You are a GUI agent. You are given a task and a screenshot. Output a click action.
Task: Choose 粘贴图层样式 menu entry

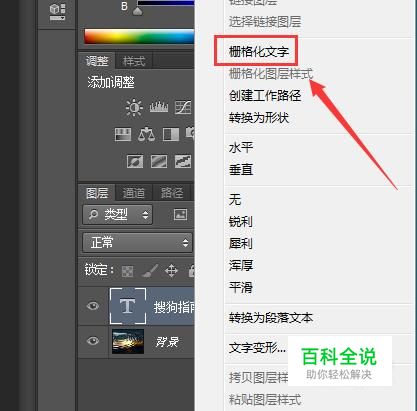click(265, 400)
